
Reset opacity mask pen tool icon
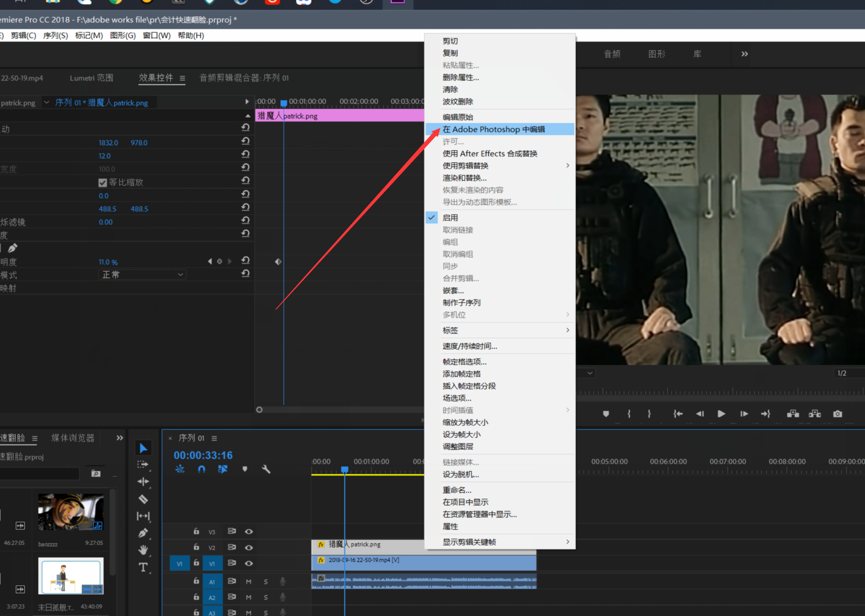(x=13, y=248)
